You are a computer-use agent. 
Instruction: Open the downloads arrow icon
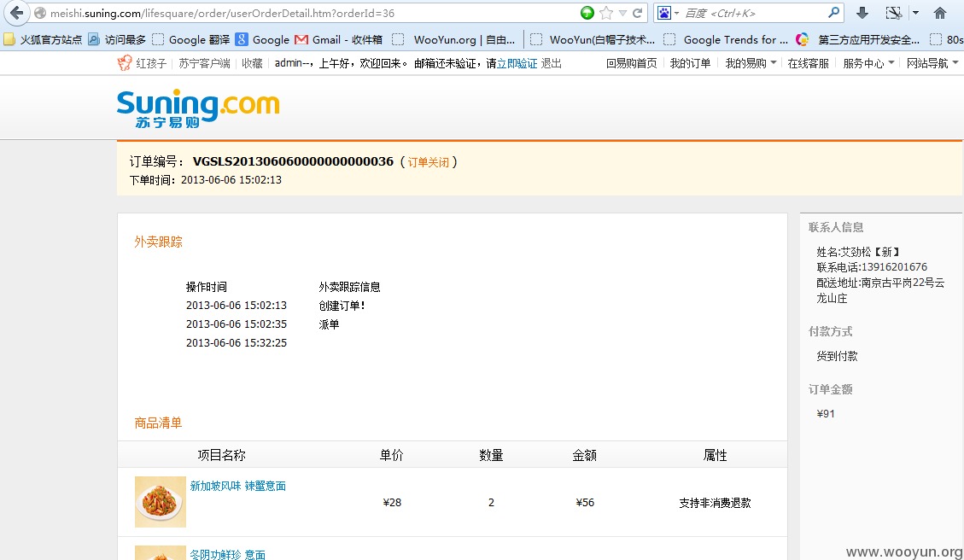click(862, 13)
